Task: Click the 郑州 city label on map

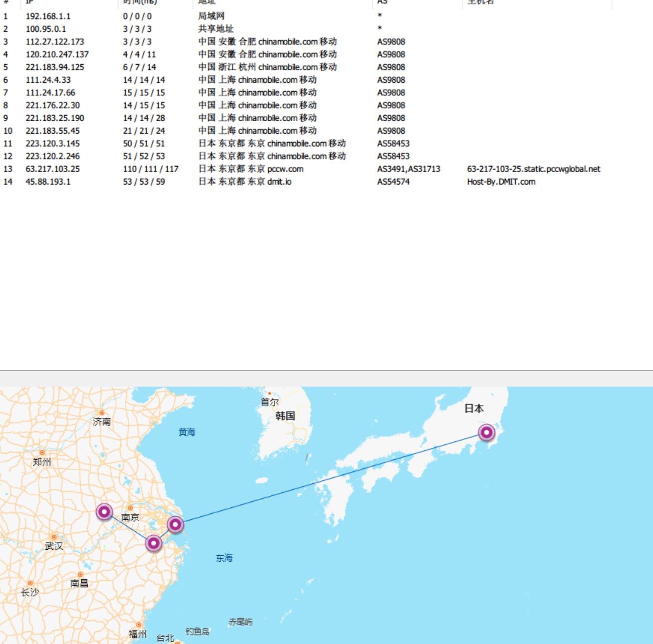Action: [x=42, y=462]
